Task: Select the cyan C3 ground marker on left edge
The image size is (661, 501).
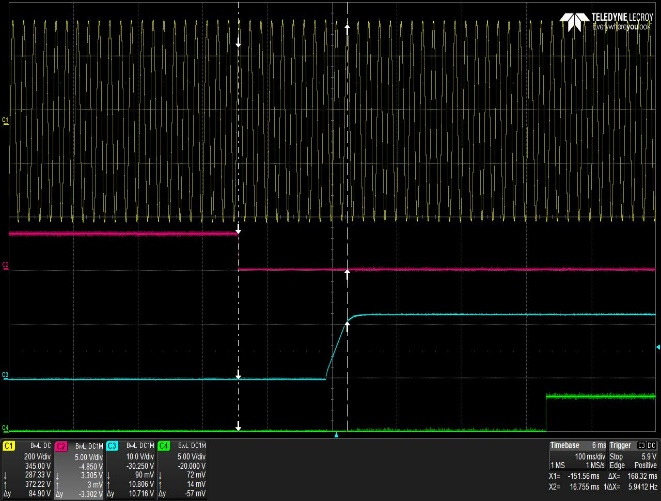Action: coord(5,376)
